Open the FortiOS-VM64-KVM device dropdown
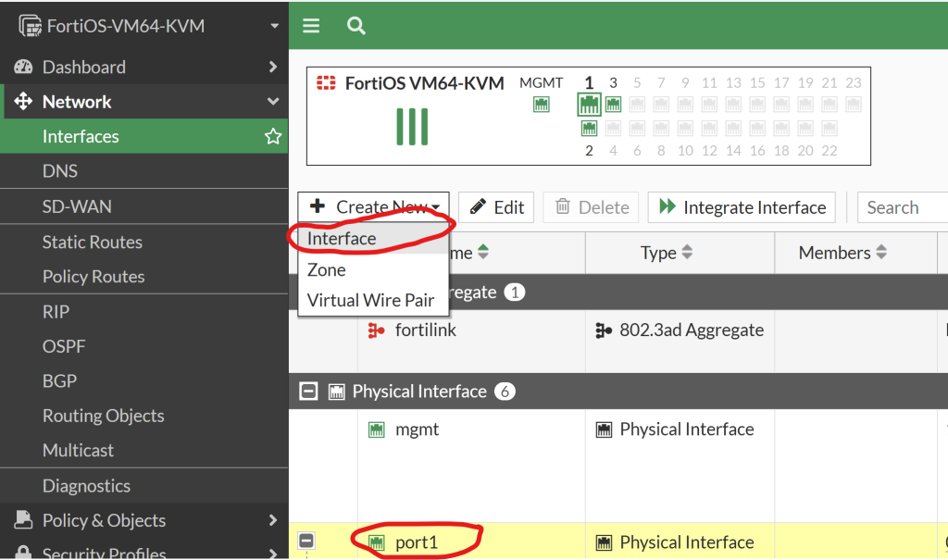Viewport: 948px width, 560px height. [x=274, y=26]
